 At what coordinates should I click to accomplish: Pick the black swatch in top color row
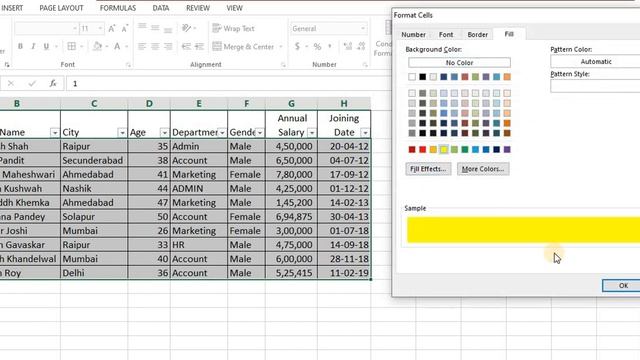pyautogui.click(x=422, y=77)
